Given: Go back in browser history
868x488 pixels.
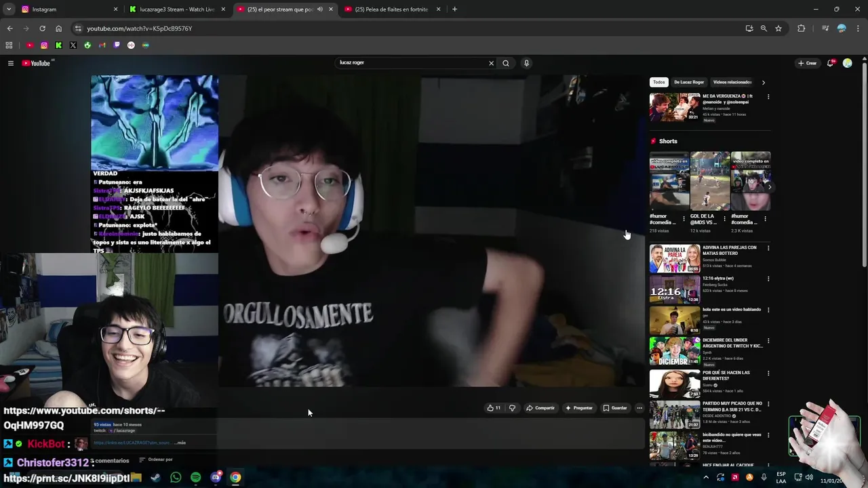Looking at the screenshot, I should 9,28.
